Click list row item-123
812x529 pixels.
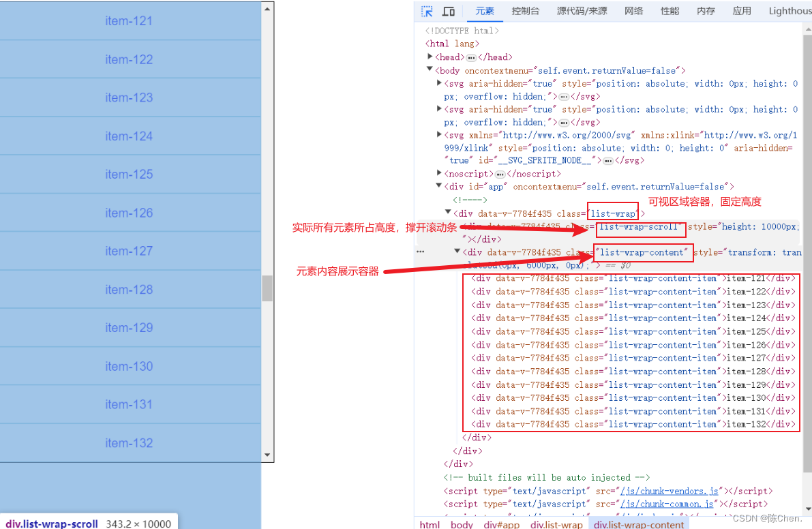(x=130, y=97)
